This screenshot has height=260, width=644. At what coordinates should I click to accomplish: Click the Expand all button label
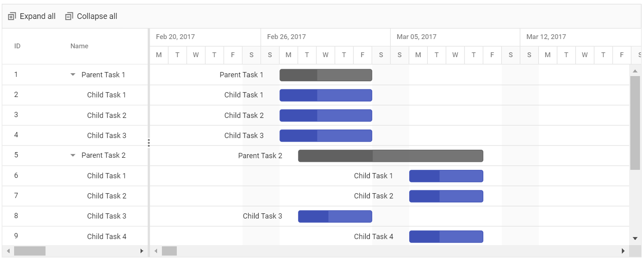[37, 16]
